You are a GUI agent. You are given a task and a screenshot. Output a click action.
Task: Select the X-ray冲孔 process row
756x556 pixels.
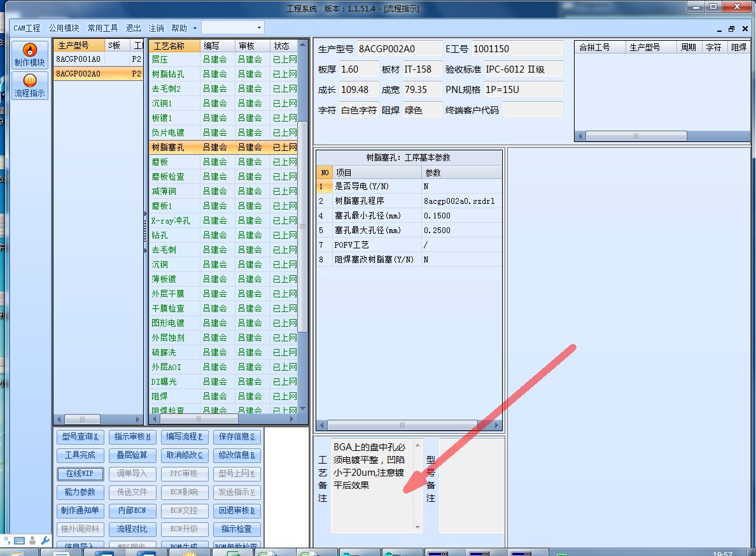(224, 220)
